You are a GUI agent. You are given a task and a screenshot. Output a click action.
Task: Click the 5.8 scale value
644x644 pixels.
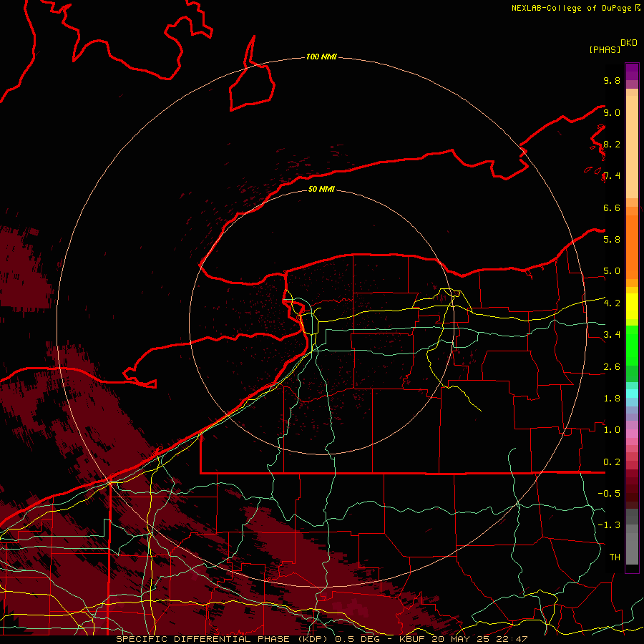click(612, 239)
